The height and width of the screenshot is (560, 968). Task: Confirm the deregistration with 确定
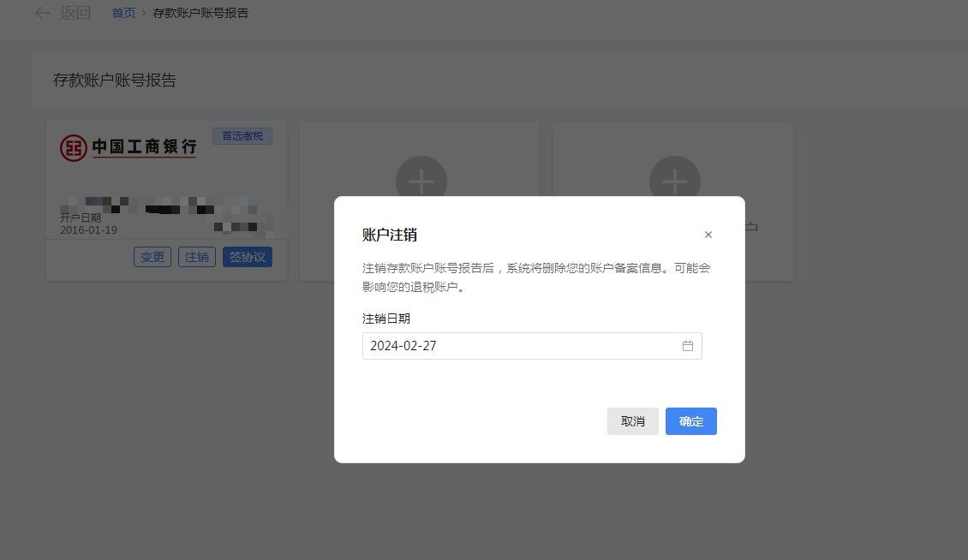pos(690,421)
